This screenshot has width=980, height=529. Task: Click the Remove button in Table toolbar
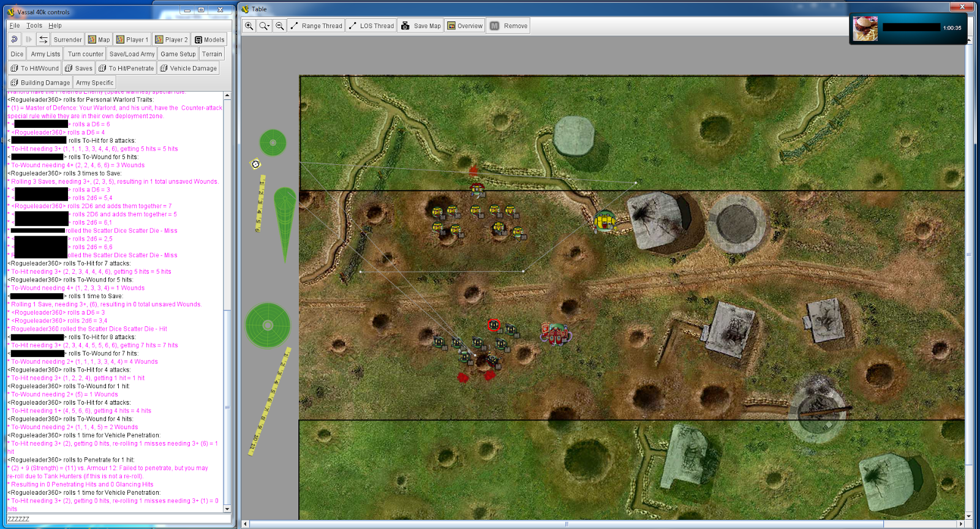(508, 26)
